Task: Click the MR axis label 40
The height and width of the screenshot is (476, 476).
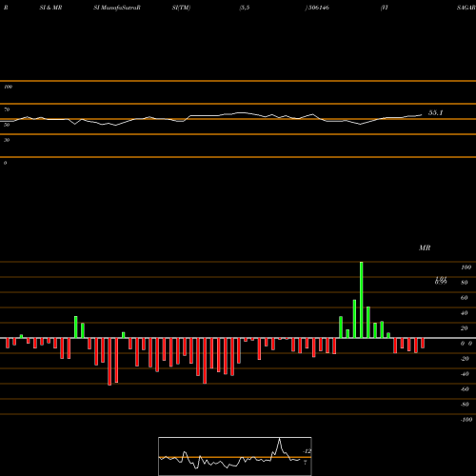Action: click(465, 313)
